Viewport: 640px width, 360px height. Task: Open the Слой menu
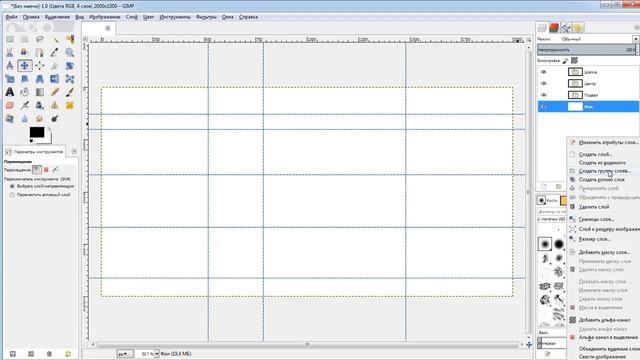tap(131, 17)
